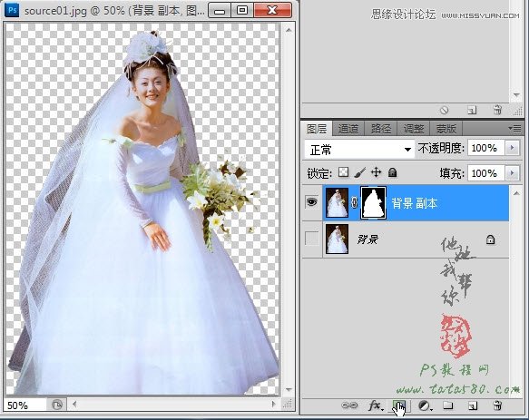Click the document window resize corner grip
This screenshot has width=529, height=420.
tap(288, 405)
